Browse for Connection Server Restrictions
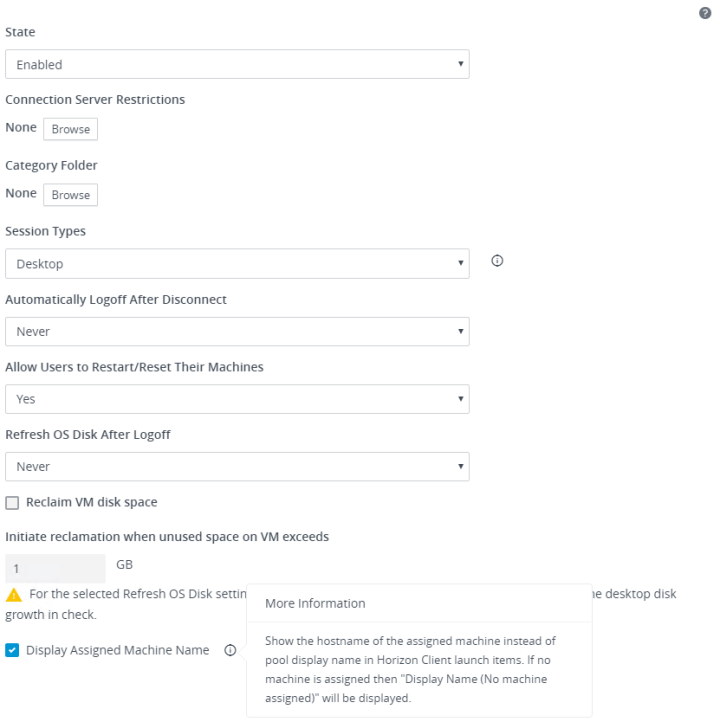Image resolution: width=720 pixels, height=722 pixels. [70, 129]
